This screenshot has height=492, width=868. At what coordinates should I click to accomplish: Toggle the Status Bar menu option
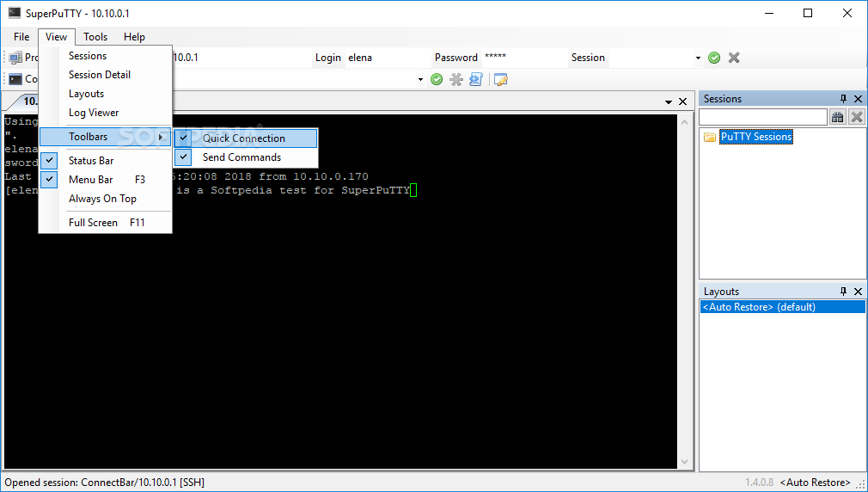click(105, 161)
